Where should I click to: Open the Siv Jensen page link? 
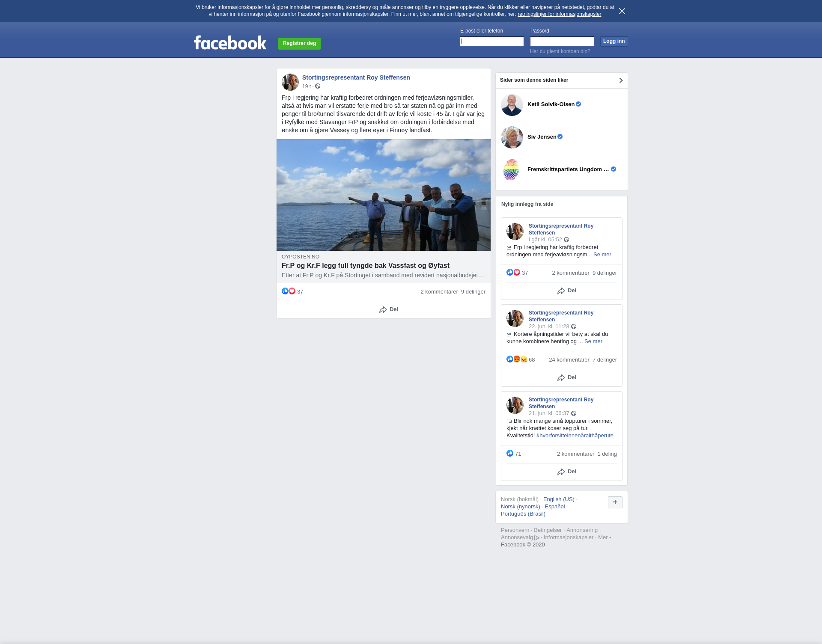pos(542,137)
